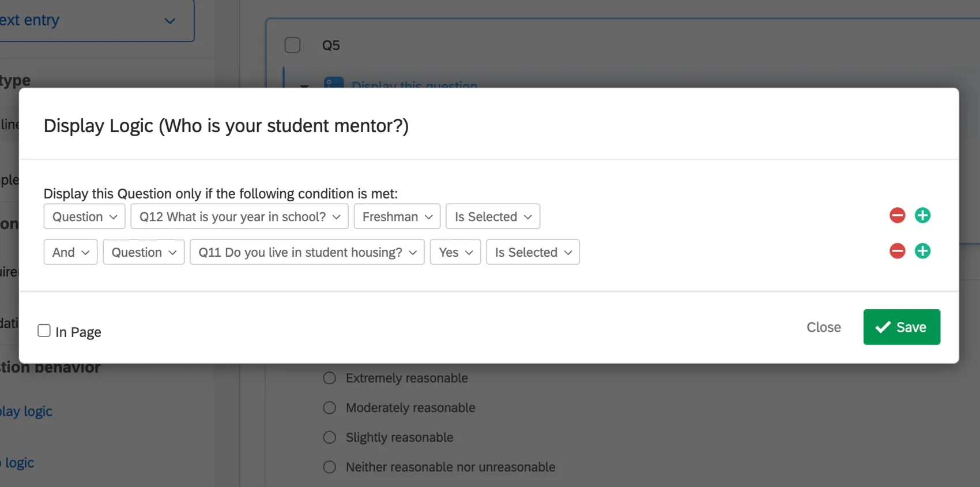The image size is (980, 487).
Task: Enable the In Page checkbox
Action: (x=44, y=330)
